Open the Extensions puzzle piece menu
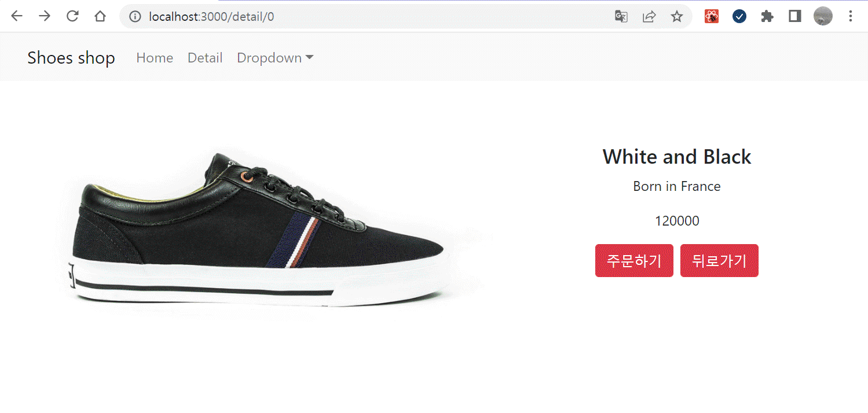Image resolution: width=868 pixels, height=413 pixels. (767, 17)
